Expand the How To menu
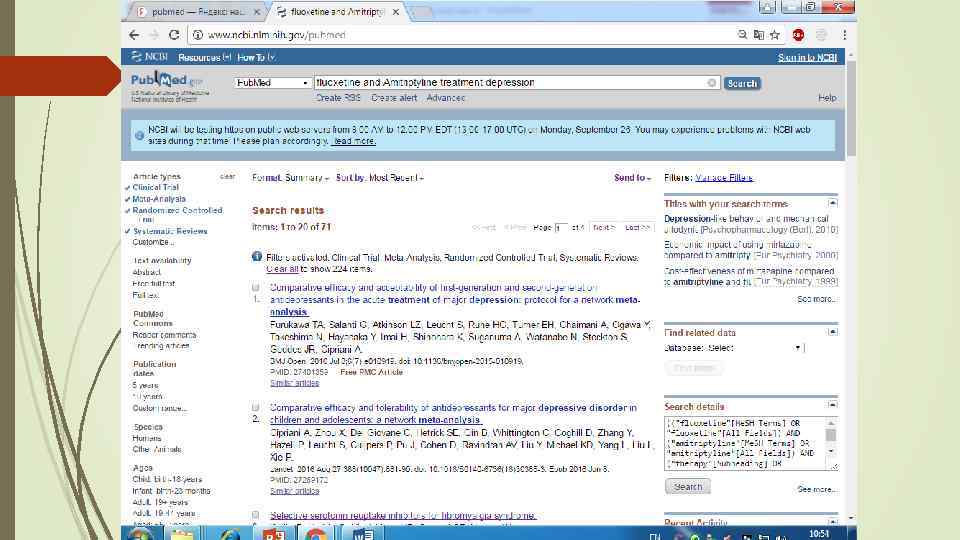The width and height of the screenshot is (960, 540). tap(256, 58)
